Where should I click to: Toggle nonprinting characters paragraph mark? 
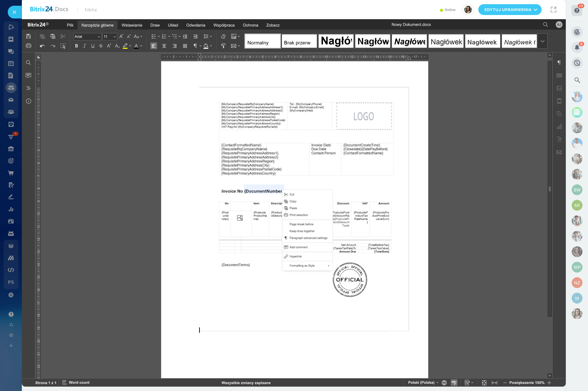pyautogui.click(x=195, y=46)
